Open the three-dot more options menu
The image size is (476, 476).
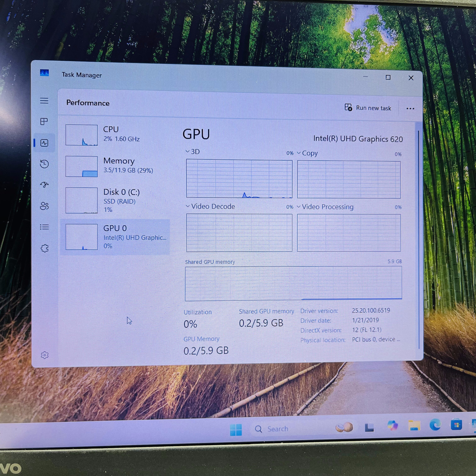tap(410, 108)
